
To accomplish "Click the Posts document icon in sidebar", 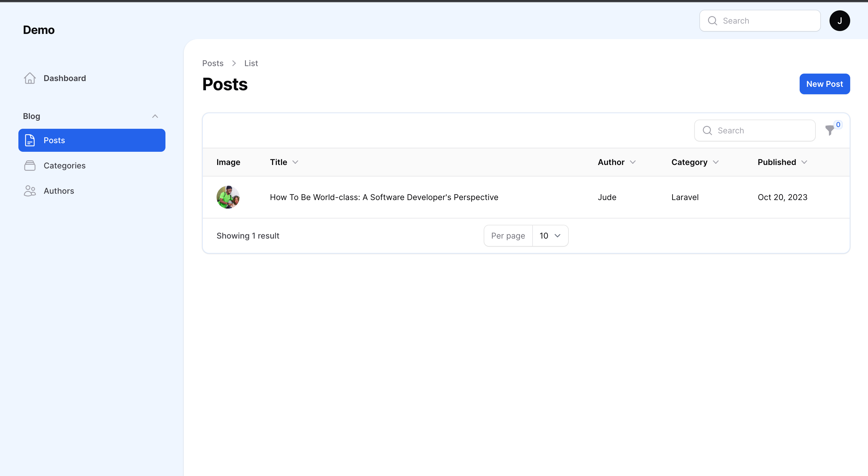I will 30,140.
